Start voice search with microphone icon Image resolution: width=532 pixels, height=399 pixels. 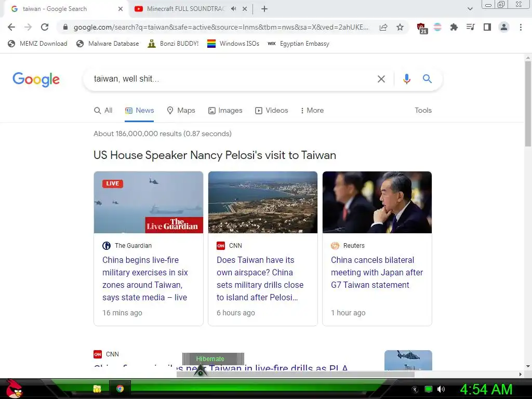(406, 79)
